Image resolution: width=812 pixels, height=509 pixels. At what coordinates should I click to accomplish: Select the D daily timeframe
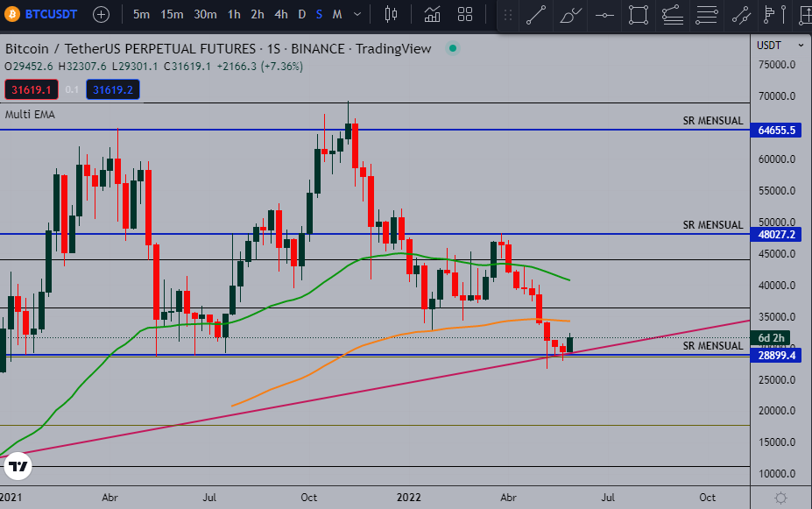tap(302, 15)
